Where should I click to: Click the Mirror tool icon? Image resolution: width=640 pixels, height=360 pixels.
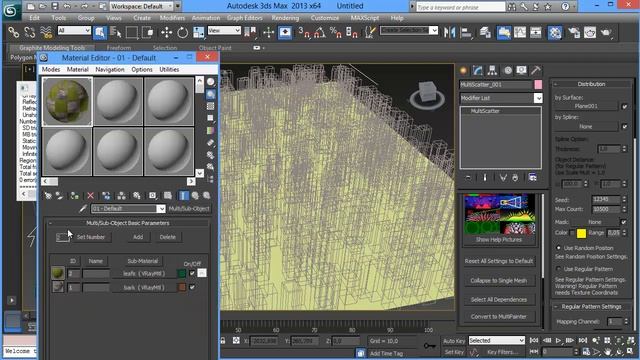pos(449,32)
